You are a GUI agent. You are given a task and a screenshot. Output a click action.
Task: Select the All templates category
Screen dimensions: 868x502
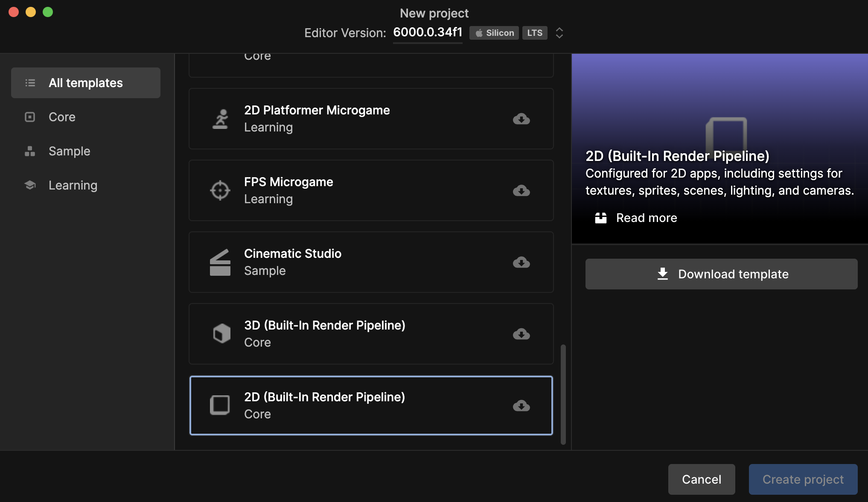click(x=86, y=83)
